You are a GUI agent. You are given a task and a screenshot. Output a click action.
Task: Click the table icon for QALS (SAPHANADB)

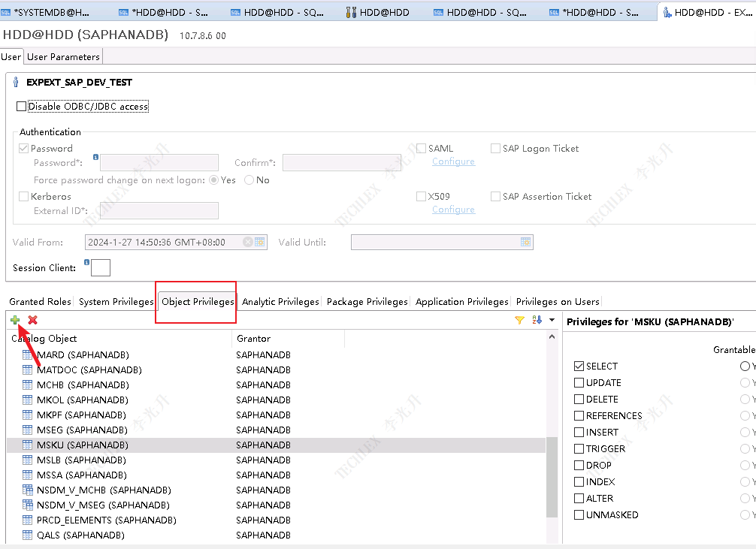[x=28, y=535]
